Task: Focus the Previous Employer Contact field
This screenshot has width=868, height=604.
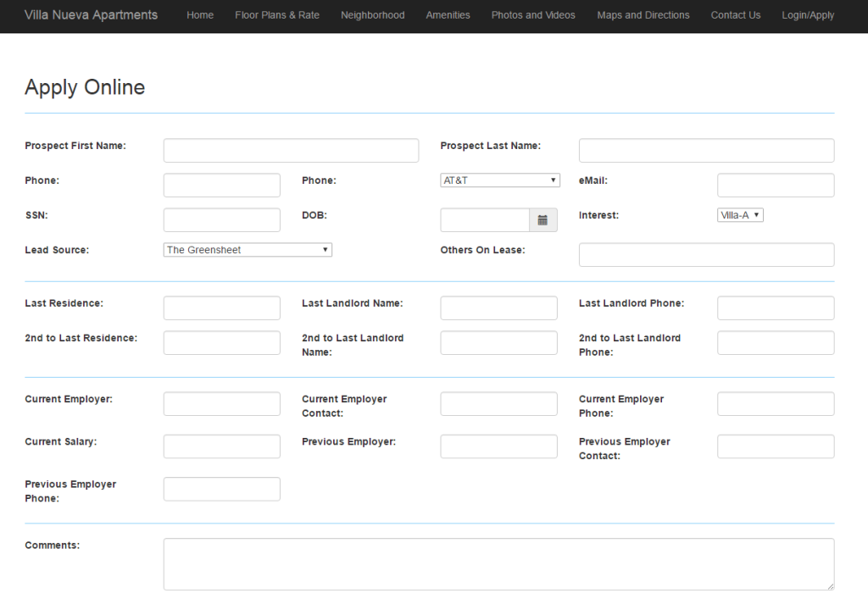Action: point(776,446)
